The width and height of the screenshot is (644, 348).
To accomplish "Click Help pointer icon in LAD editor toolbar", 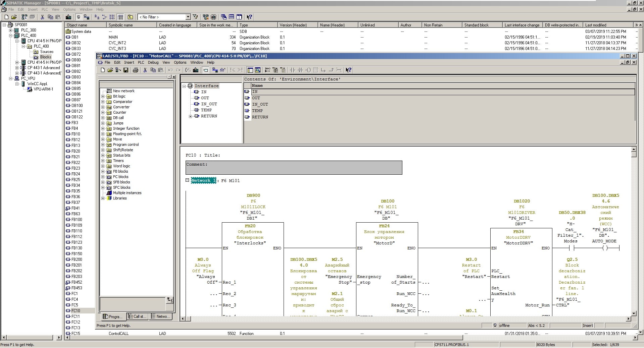I will pyautogui.click(x=349, y=70).
